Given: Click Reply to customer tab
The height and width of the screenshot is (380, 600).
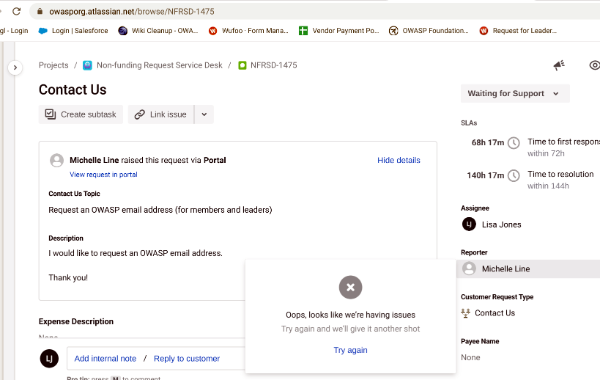Looking at the screenshot, I should [x=187, y=359].
